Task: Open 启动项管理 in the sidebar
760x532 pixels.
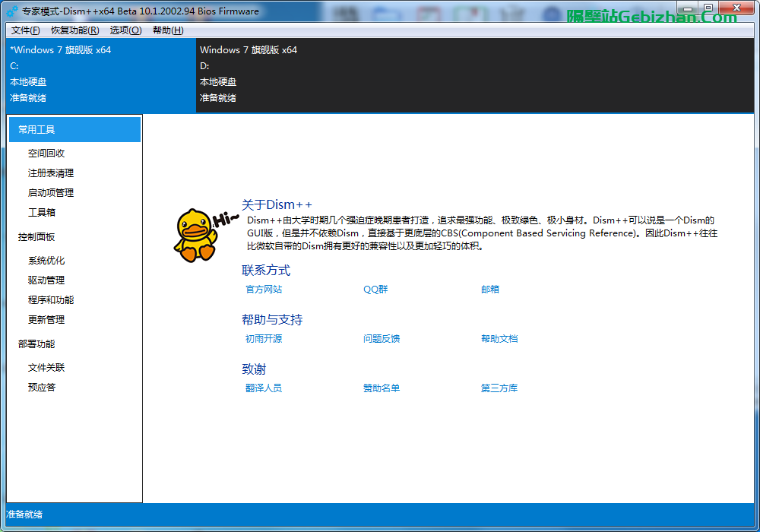Action: click(x=51, y=193)
